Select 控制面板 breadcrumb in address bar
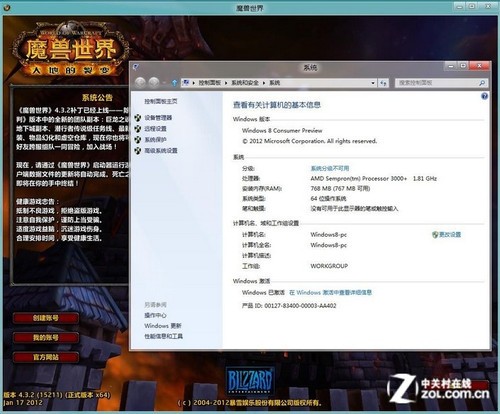Image resolution: width=500 pixels, height=414 pixels. click(x=210, y=83)
